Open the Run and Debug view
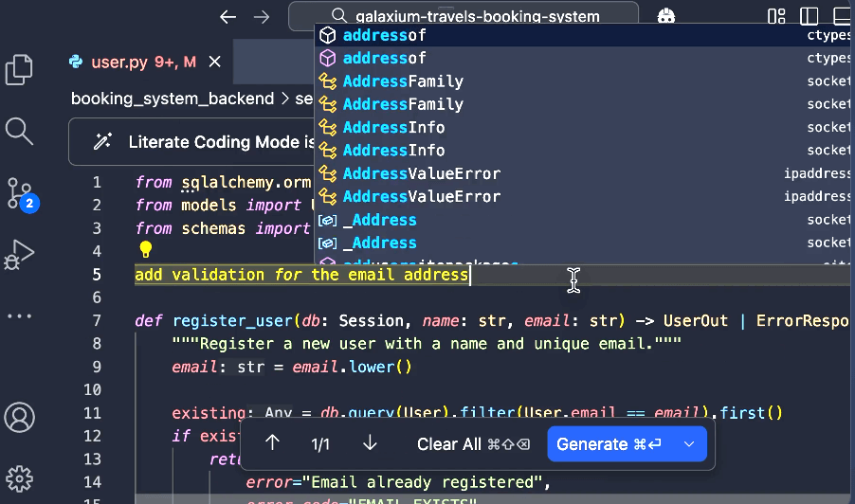The image size is (855, 504). 20,255
